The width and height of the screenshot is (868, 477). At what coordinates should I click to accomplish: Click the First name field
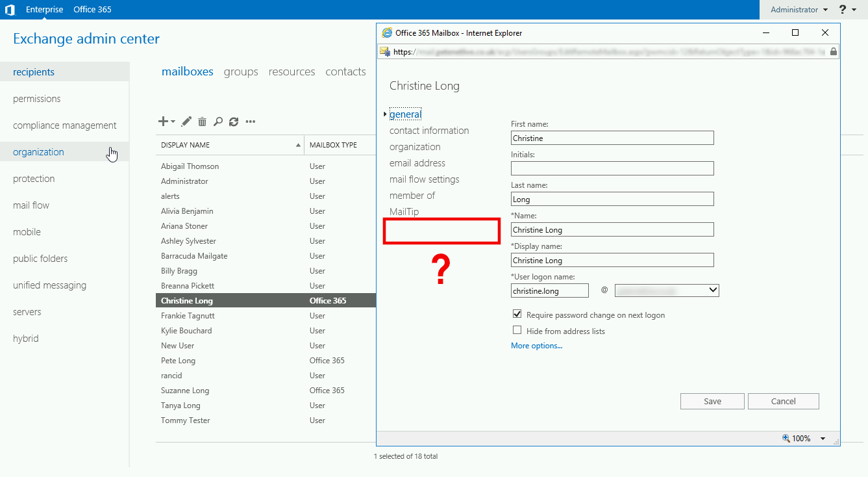pyautogui.click(x=612, y=138)
